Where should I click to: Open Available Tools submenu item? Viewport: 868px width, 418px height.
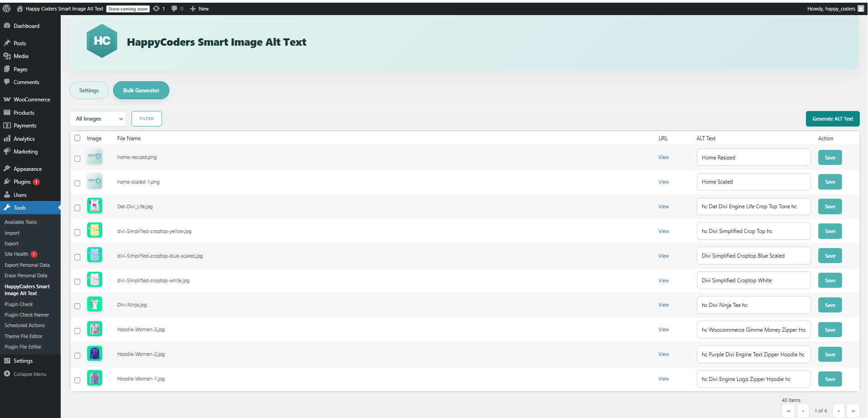pyautogui.click(x=21, y=222)
